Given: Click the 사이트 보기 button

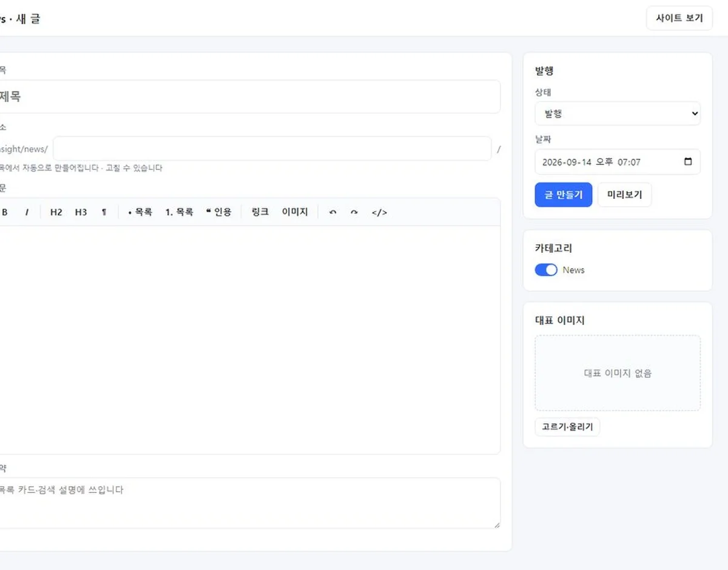Looking at the screenshot, I should click(x=679, y=18).
